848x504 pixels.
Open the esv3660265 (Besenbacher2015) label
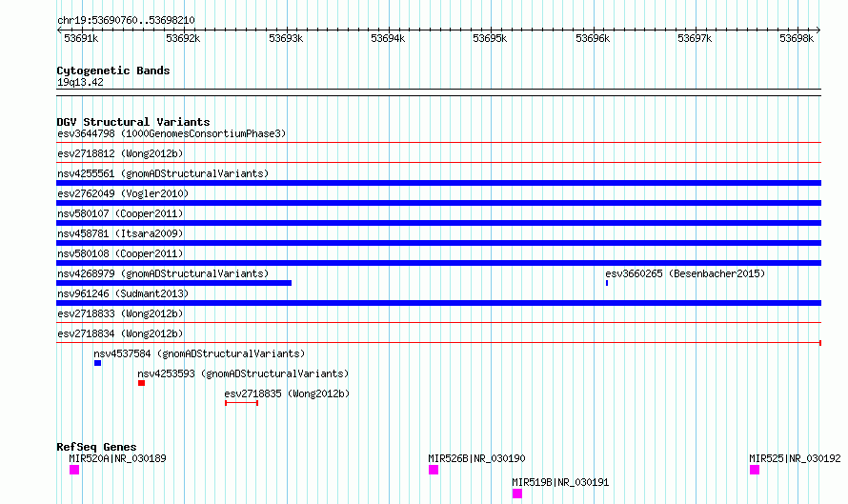tap(685, 273)
